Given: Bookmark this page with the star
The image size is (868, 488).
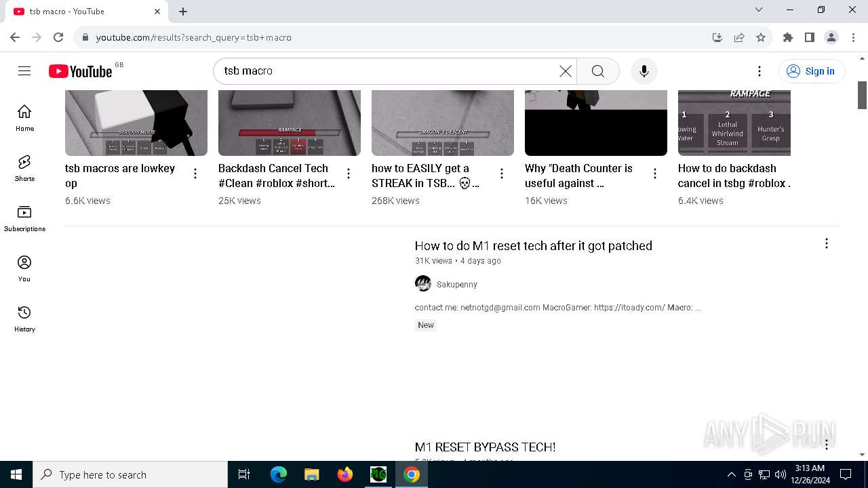Looking at the screenshot, I should pos(761,37).
